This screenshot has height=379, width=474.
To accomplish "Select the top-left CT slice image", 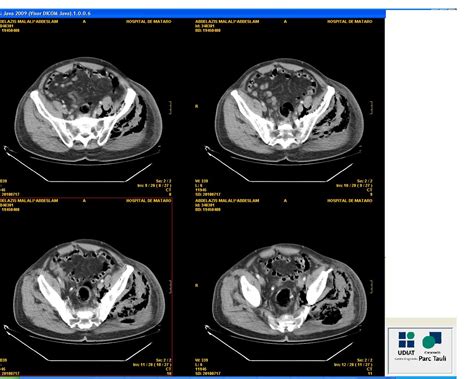I will coord(86,107).
